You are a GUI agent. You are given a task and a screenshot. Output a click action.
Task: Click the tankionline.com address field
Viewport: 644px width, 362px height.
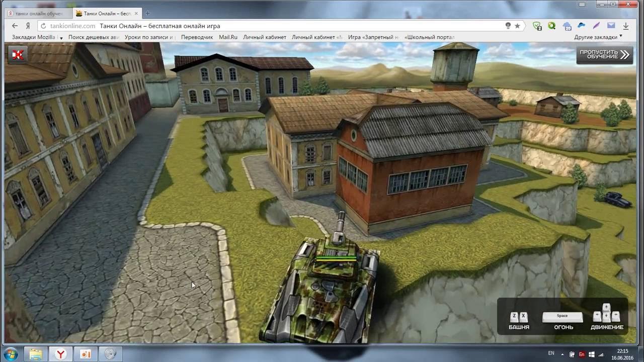point(73,26)
